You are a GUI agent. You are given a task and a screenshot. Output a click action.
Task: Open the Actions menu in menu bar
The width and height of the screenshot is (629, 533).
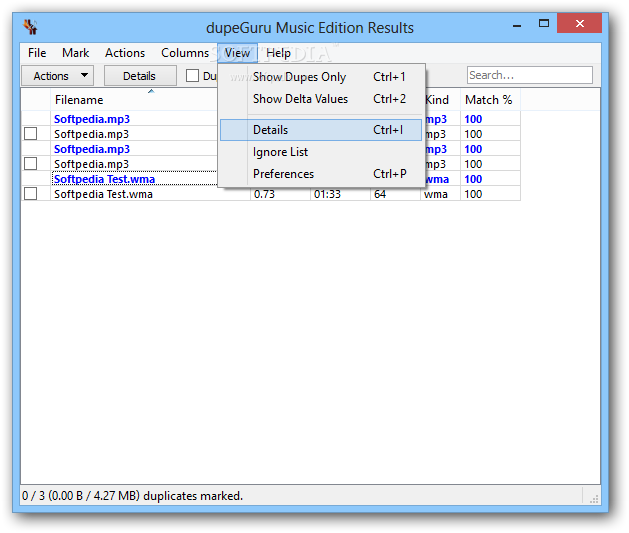click(125, 53)
